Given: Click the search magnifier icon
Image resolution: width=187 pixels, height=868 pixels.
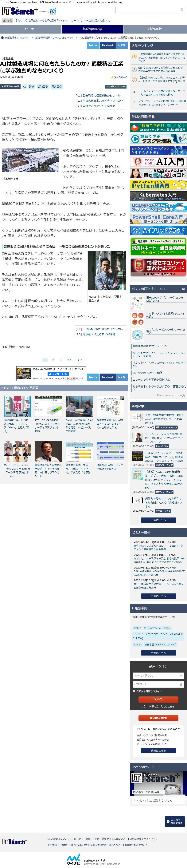Looking at the screenshot, I should (182, 10).
